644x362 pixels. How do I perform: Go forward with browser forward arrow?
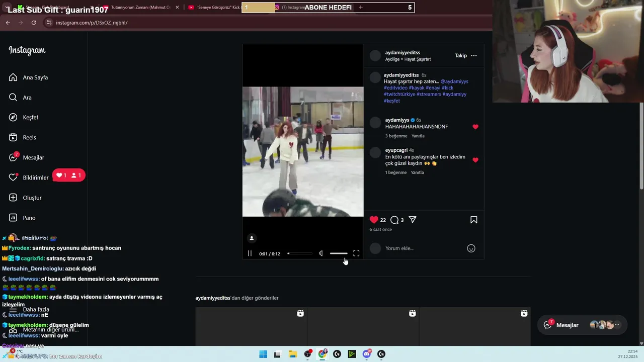pos(21,23)
